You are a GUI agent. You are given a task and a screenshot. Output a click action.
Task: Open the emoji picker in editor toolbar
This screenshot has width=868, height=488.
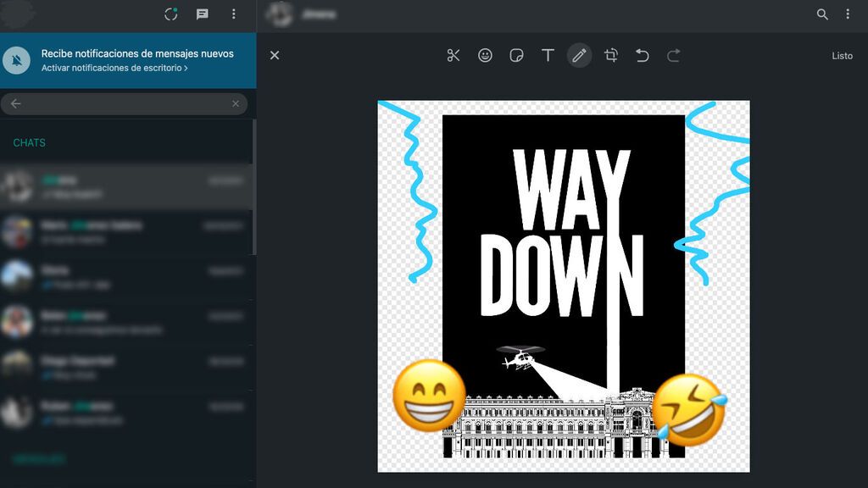point(485,55)
